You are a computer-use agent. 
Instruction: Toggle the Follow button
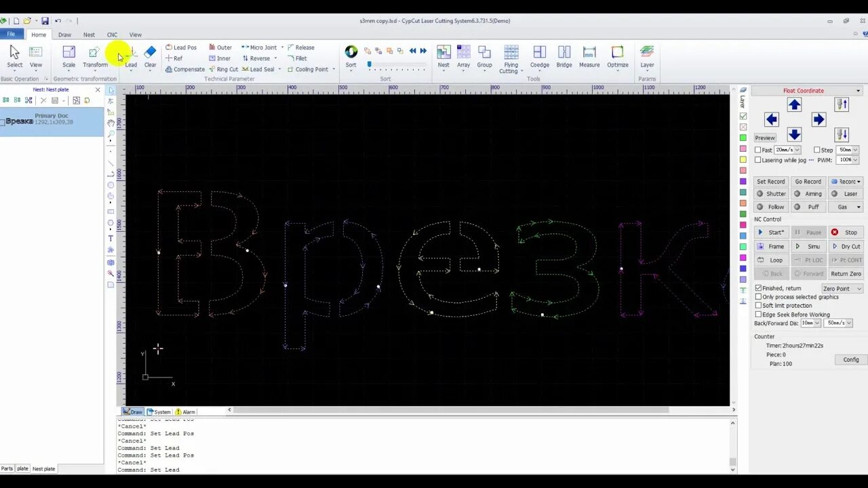pyautogui.click(x=772, y=207)
